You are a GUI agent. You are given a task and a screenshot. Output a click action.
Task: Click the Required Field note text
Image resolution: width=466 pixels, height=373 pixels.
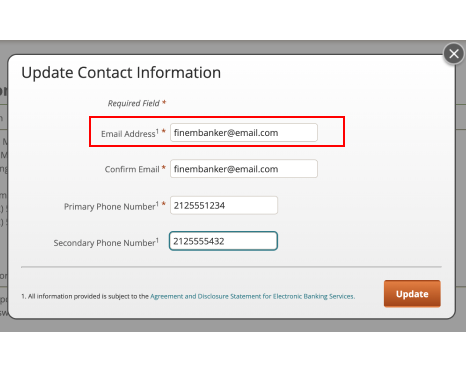click(x=134, y=103)
